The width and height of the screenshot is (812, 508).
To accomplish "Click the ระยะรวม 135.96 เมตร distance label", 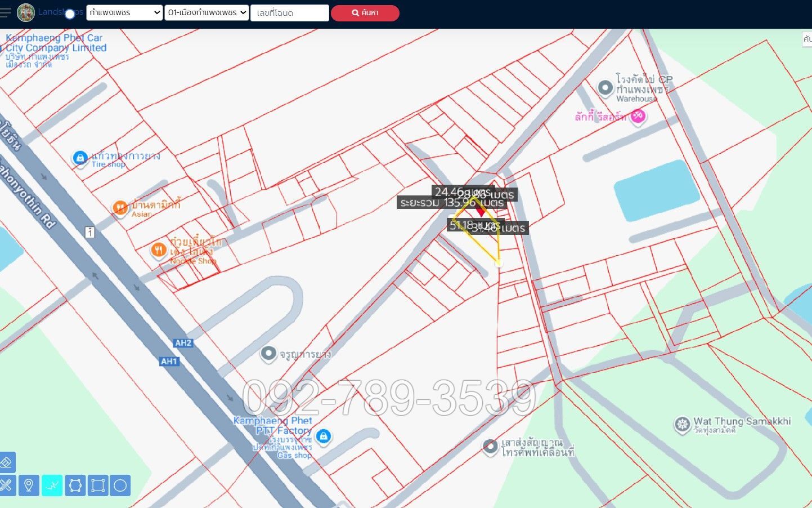I will point(450,203).
